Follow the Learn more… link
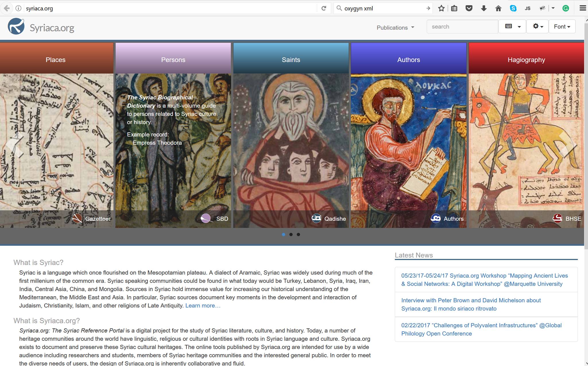The width and height of the screenshot is (588, 366). [203, 306]
